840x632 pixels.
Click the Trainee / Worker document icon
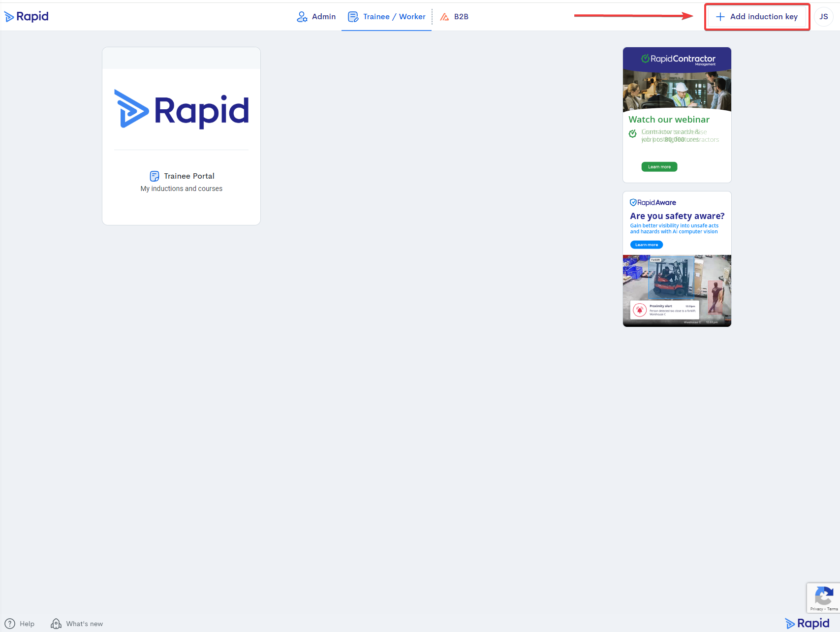click(x=353, y=17)
